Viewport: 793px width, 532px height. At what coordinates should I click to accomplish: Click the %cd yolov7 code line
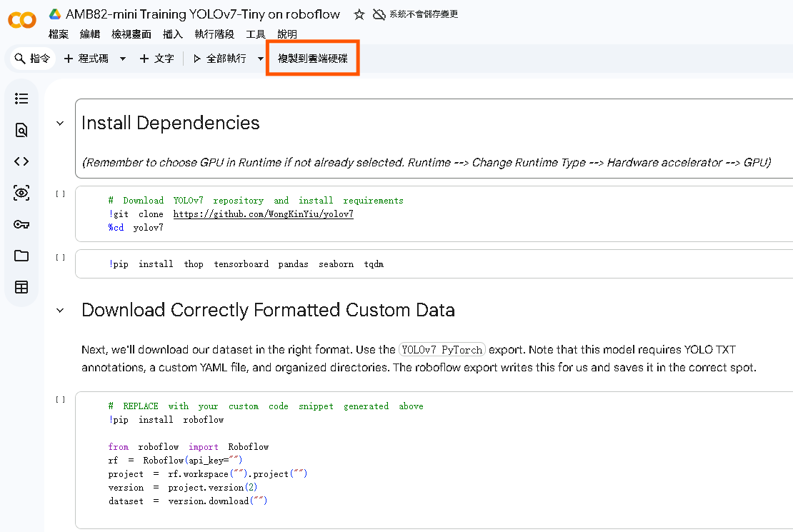coord(136,228)
